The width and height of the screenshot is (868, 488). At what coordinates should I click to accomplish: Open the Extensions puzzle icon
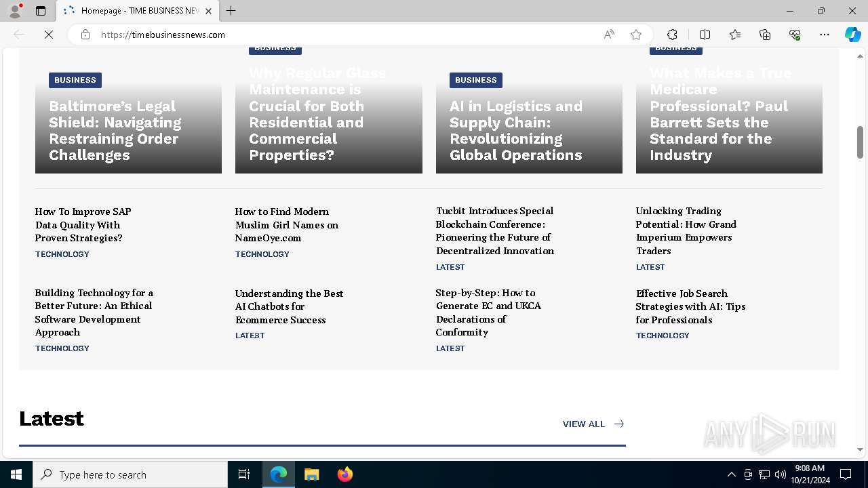[x=672, y=35]
